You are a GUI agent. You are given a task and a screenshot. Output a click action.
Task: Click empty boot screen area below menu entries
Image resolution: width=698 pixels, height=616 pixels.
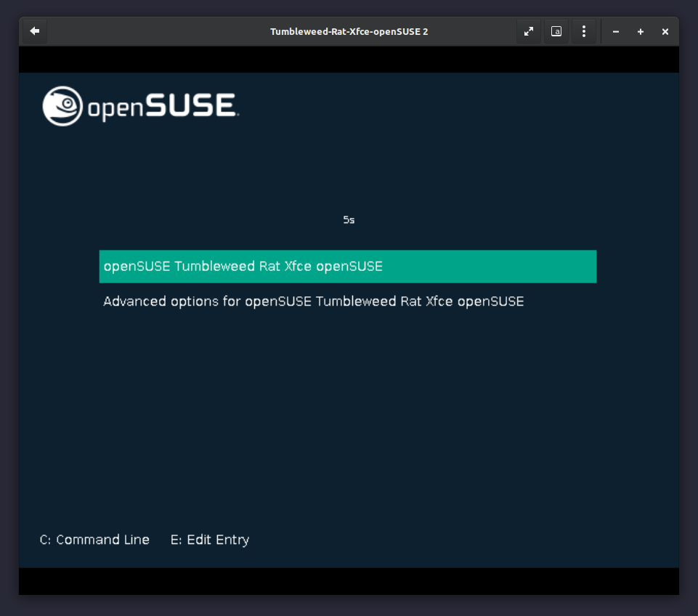click(349, 421)
